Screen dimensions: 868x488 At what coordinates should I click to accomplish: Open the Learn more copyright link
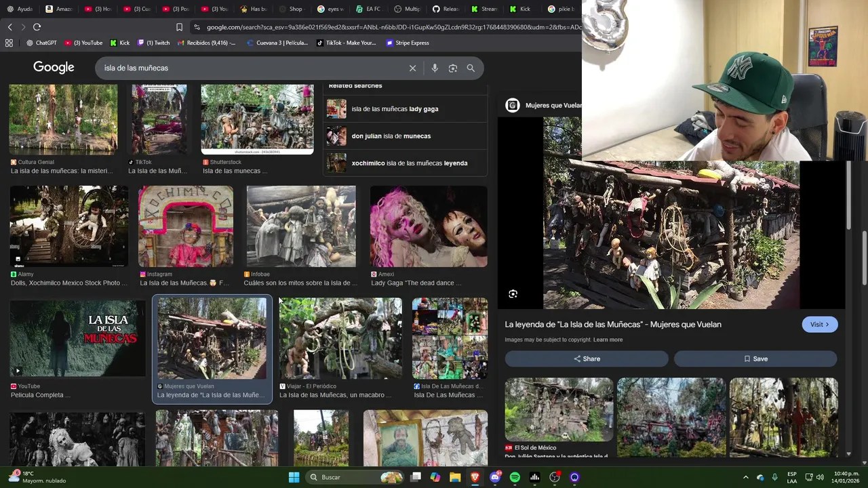click(608, 340)
